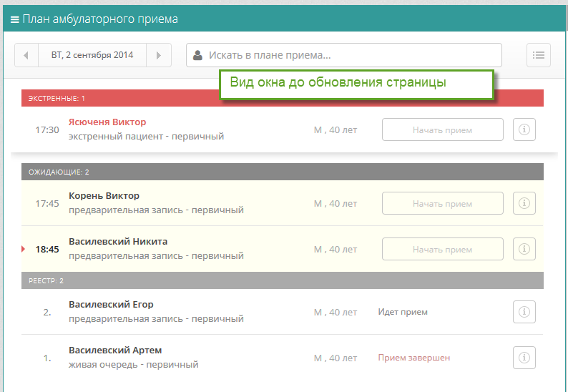Start appointment for Корень Виктор

442,203
